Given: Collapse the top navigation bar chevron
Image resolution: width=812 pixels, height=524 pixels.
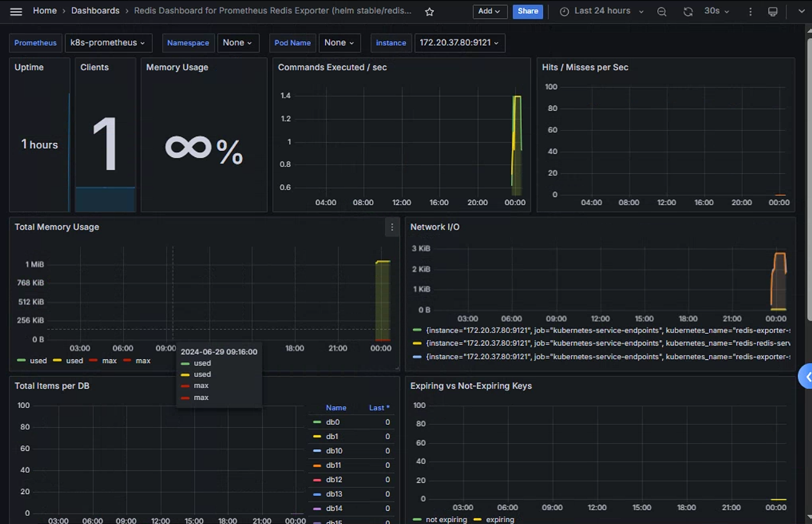Looking at the screenshot, I should coord(801,11).
